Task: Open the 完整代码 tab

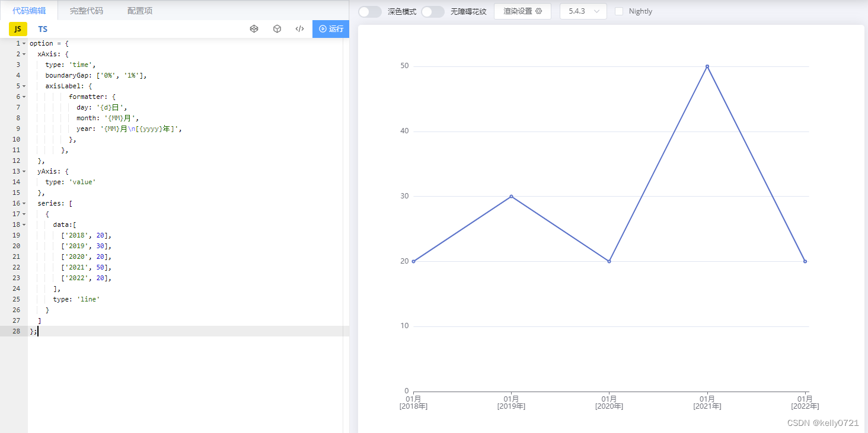Action: click(86, 11)
